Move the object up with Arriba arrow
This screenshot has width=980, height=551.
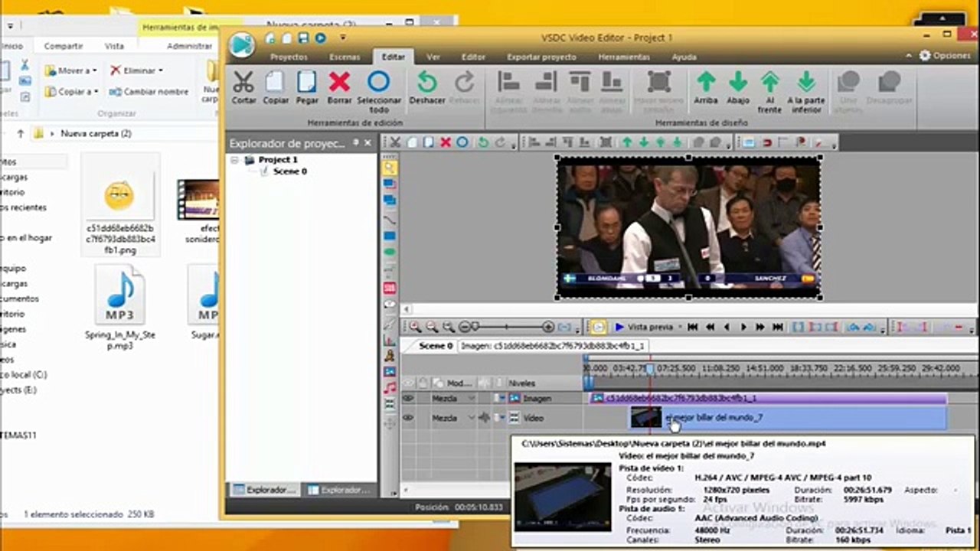[x=706, y=83]
